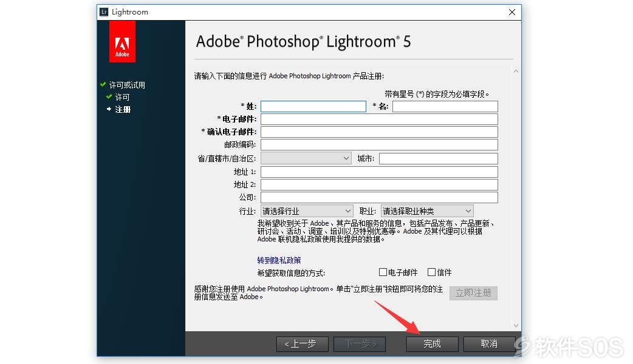Screen dimensions: 633x364
Task: Click the 地址 2 input field
Action: [x=379, y=184]
